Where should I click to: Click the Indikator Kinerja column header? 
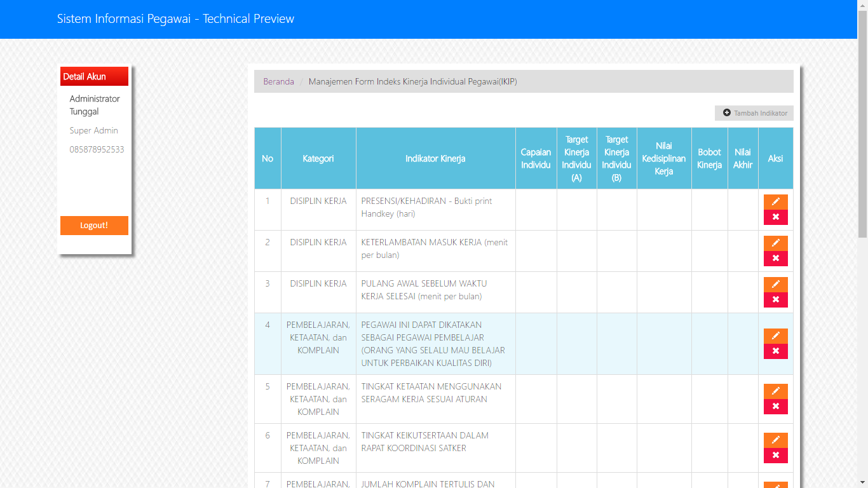click(435, 158)
